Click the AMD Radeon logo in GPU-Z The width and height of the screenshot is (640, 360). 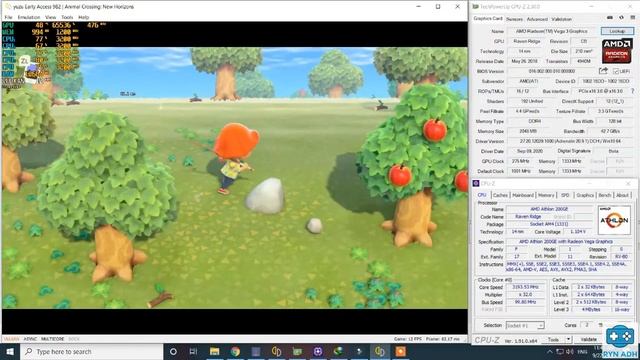(617, 51)
